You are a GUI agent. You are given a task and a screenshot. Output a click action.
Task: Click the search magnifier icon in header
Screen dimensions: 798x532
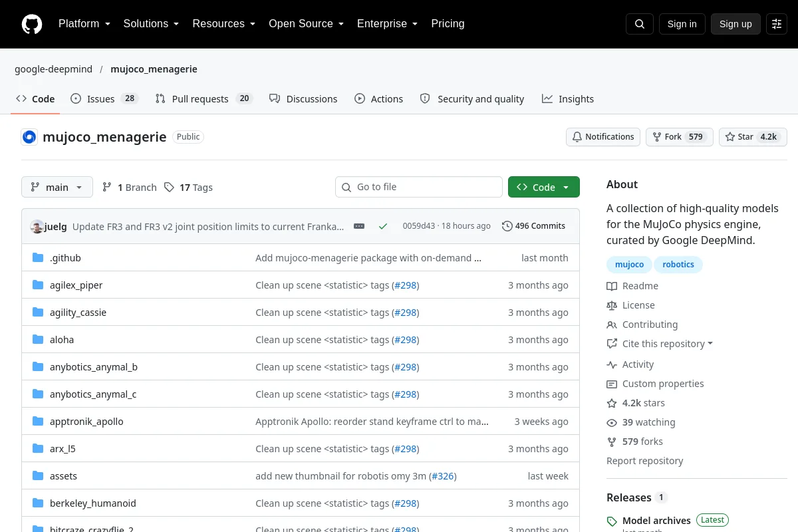point(640,24)
